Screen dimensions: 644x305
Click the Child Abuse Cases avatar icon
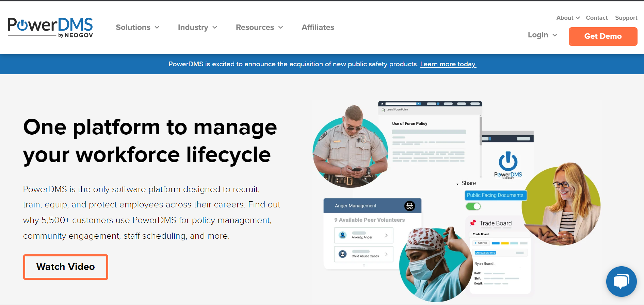tap(343, 254)
